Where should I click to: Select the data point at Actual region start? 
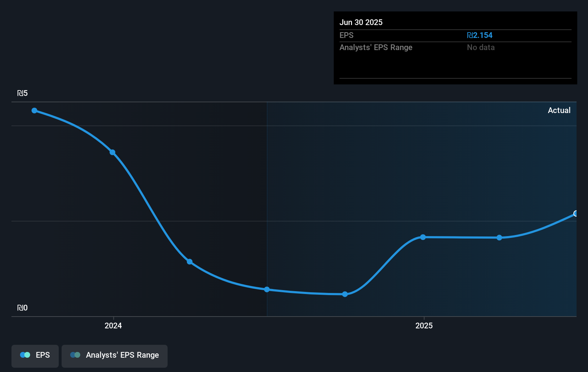click(267, 289)
